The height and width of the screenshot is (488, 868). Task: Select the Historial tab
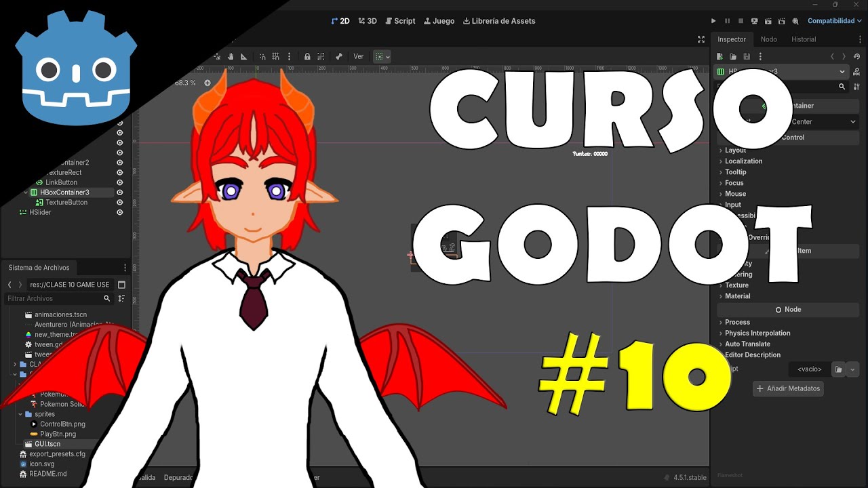click(804, 39)
